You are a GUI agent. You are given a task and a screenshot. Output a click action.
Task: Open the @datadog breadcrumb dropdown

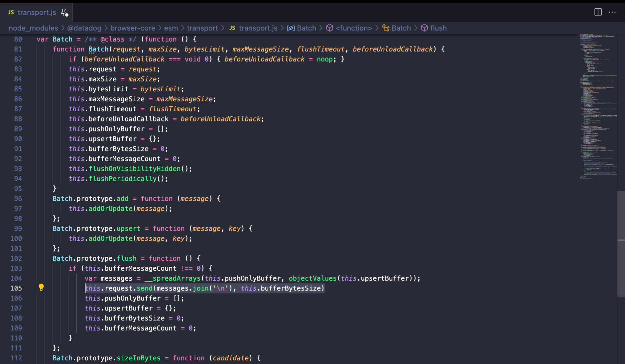coord(84,28)
